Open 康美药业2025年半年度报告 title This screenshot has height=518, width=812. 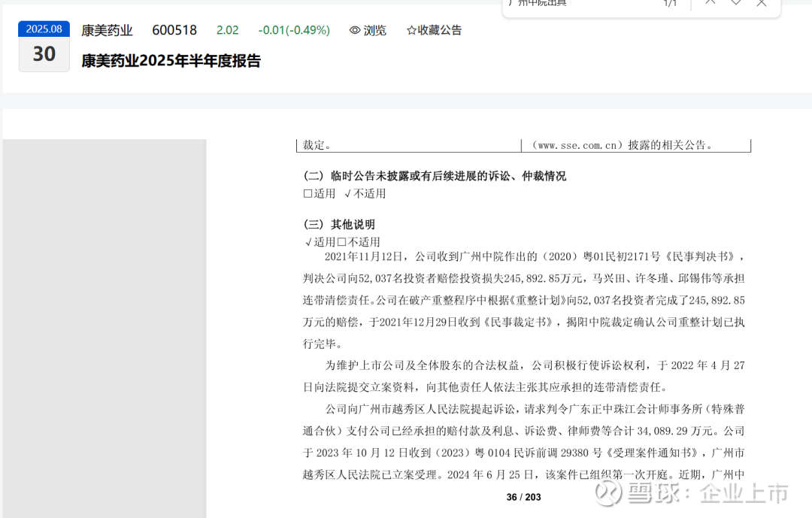click(171, 61)
